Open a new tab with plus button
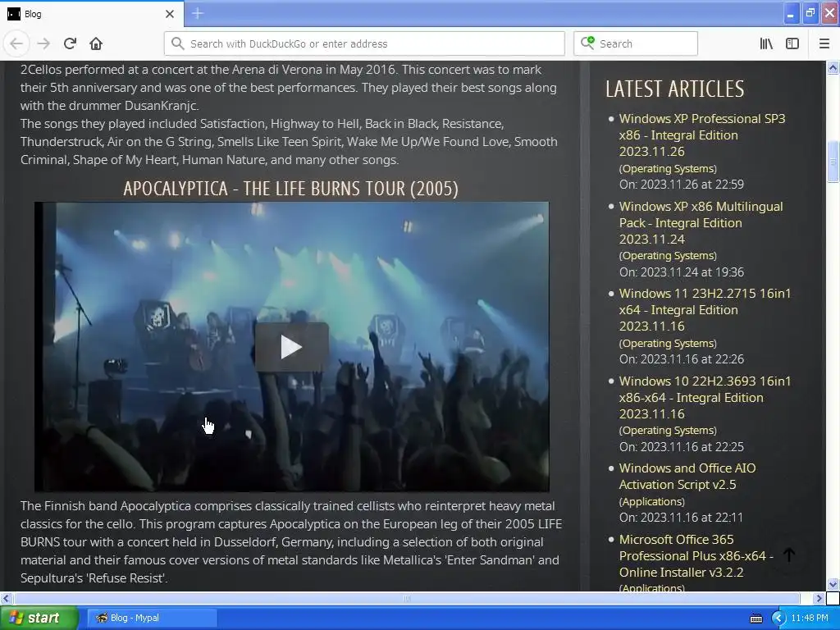 [198, 13]
